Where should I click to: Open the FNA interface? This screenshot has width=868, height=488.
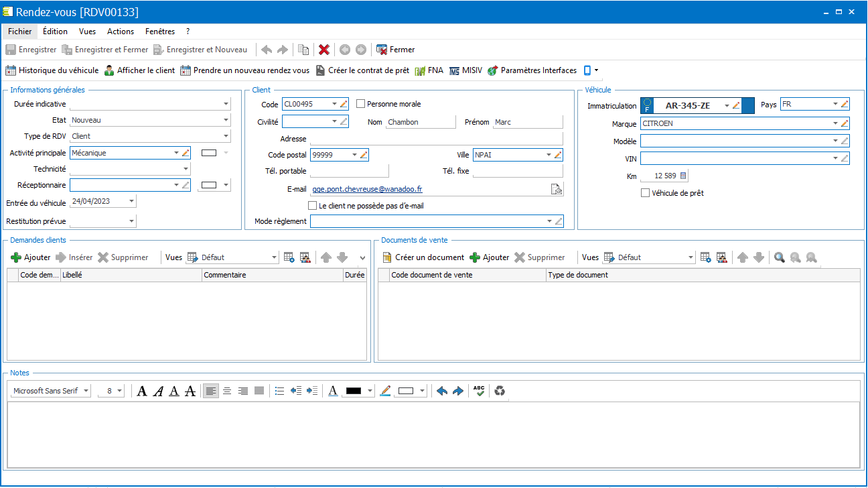[429, 70]
